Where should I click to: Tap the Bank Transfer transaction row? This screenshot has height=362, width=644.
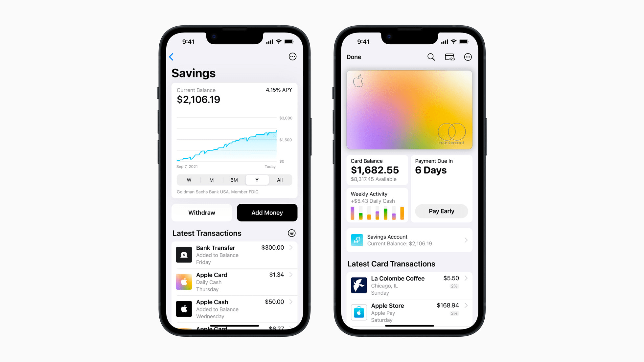click(x=234, y=254)
